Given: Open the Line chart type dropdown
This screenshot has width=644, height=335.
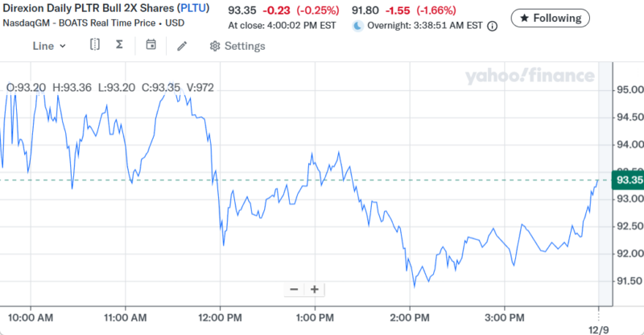Looking at the screenshot, I should pos(49,46).
